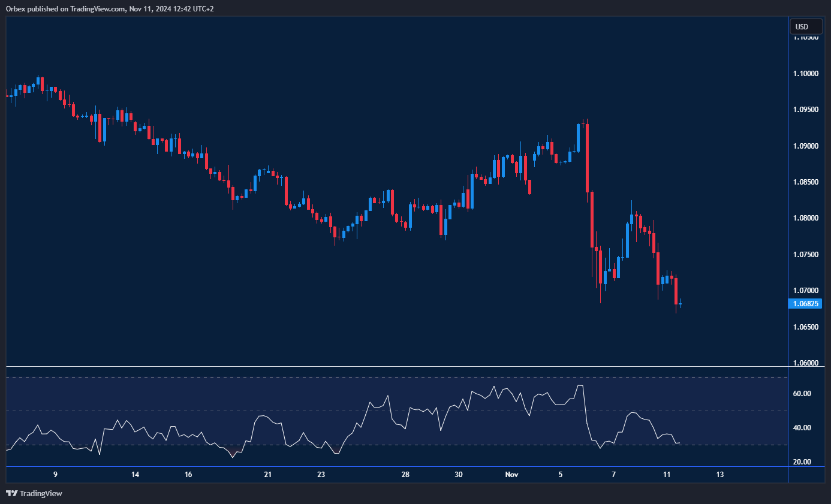Click the TradingView logo icon
The image size is (831, 504).
click(11, 493)
